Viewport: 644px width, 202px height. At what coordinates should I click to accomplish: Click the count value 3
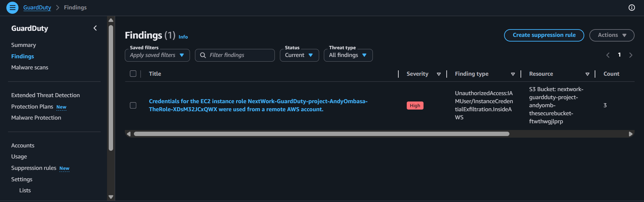[605, 105]
